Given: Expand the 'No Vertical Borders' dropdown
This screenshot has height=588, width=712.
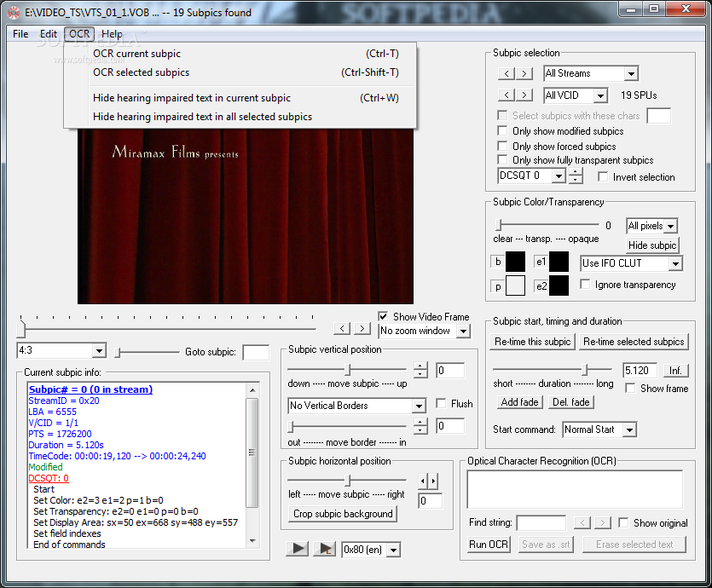Looking at the screenshot, I should [x=420, y=406].
